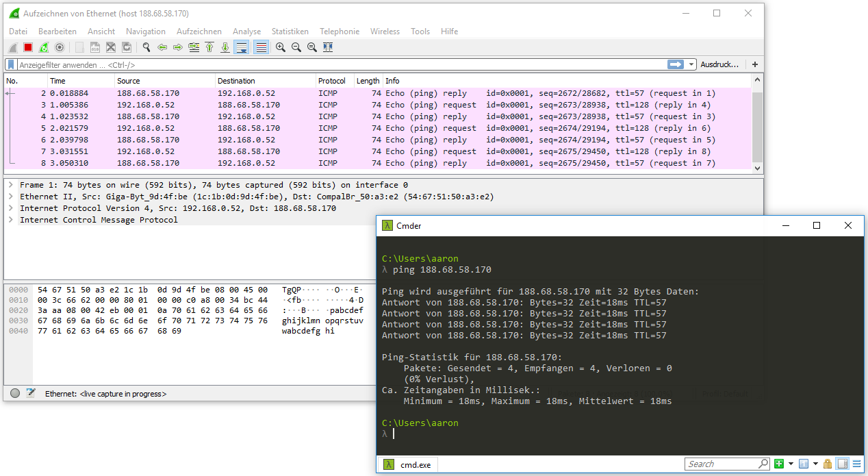
Task: Restart the current capture
Action: click(44, 47)
